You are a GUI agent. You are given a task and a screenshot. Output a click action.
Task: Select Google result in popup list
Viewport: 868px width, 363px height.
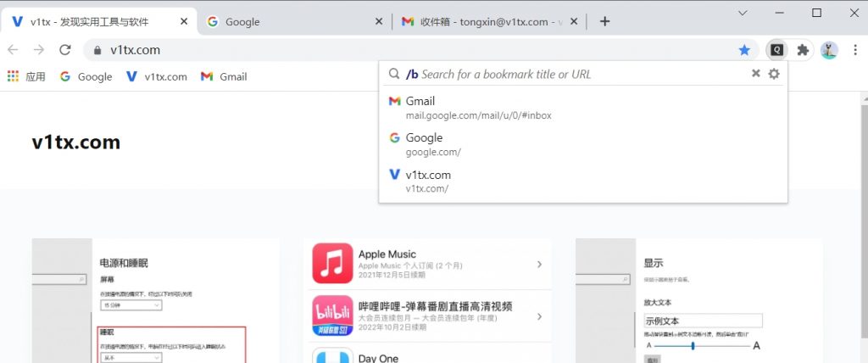(x=583, y=144)
